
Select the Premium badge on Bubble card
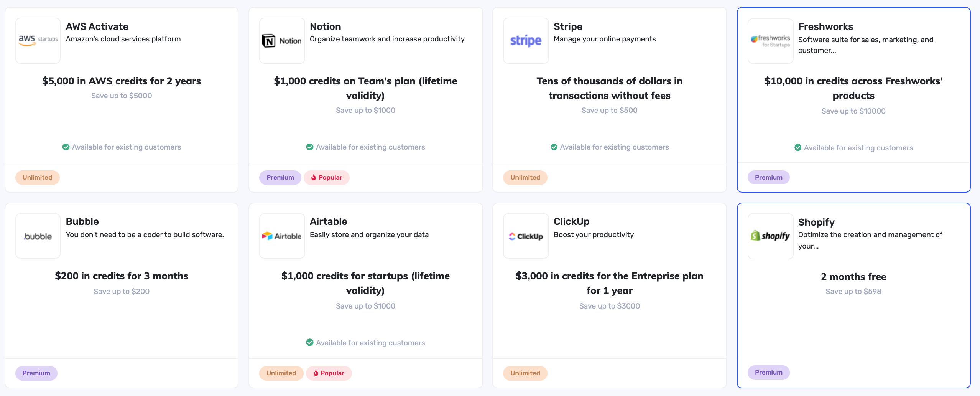pyautogui.click(x=36, y=373)
